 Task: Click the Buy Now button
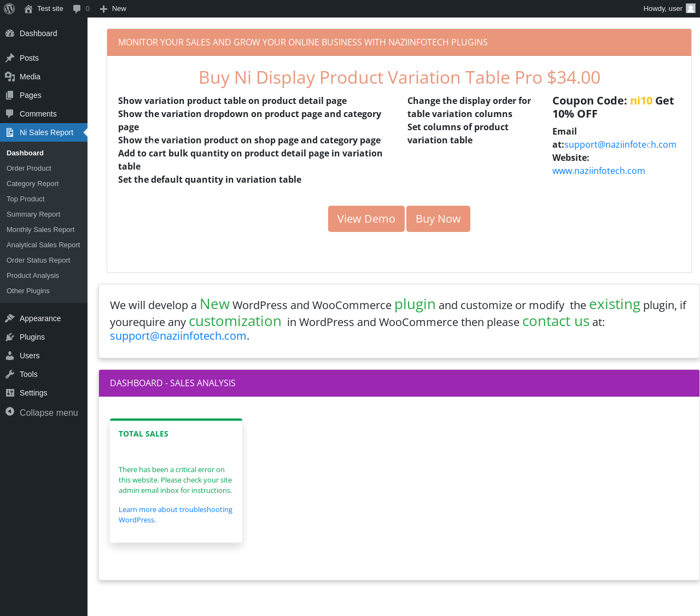[x=438, y=219]
